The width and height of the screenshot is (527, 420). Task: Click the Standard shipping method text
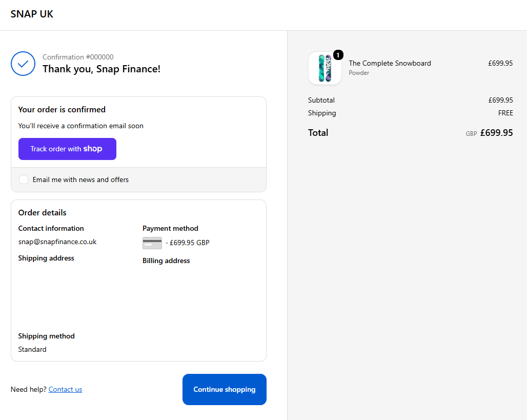32,349
